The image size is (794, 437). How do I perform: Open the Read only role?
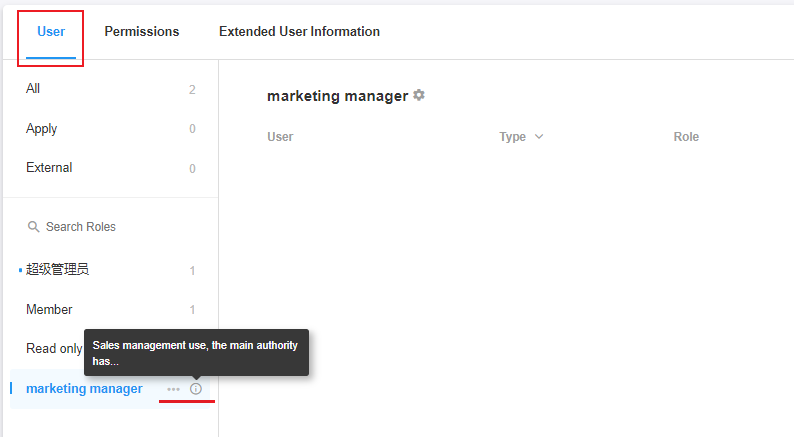click(54, 349)
